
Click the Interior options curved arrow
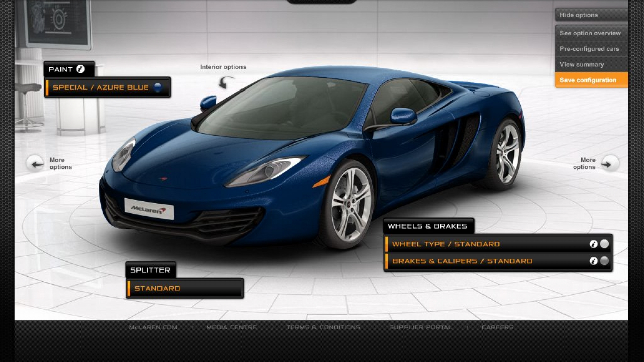(227, 82)
